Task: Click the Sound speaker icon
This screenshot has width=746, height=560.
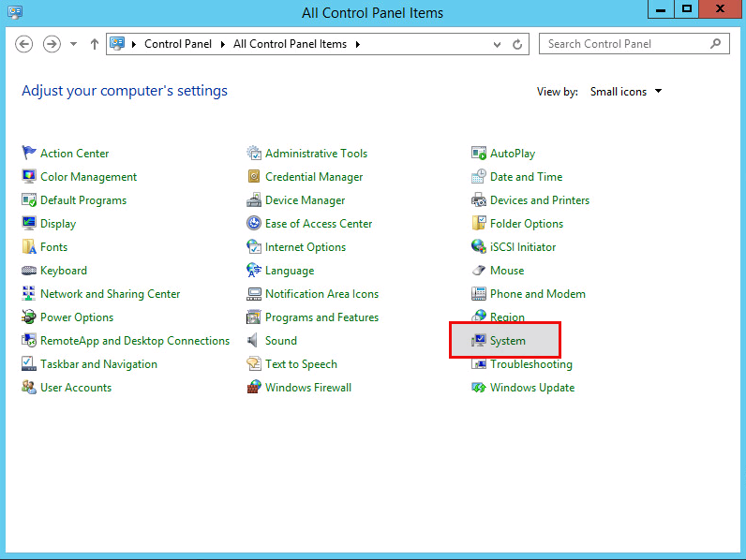Action: (x=254, y=341)
